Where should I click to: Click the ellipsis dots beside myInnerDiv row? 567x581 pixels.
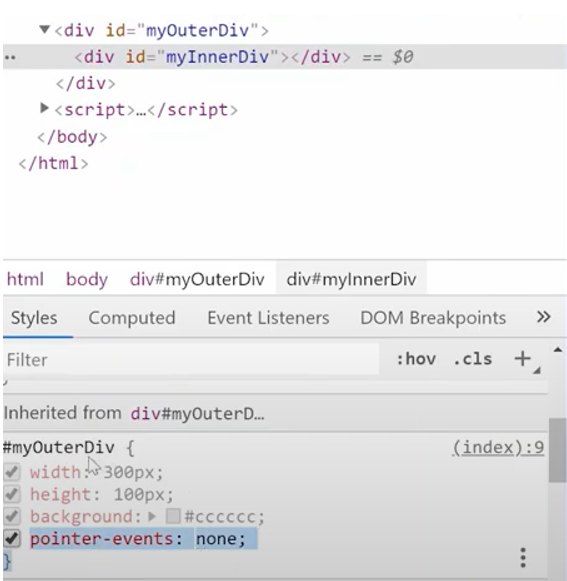(10, 57)
